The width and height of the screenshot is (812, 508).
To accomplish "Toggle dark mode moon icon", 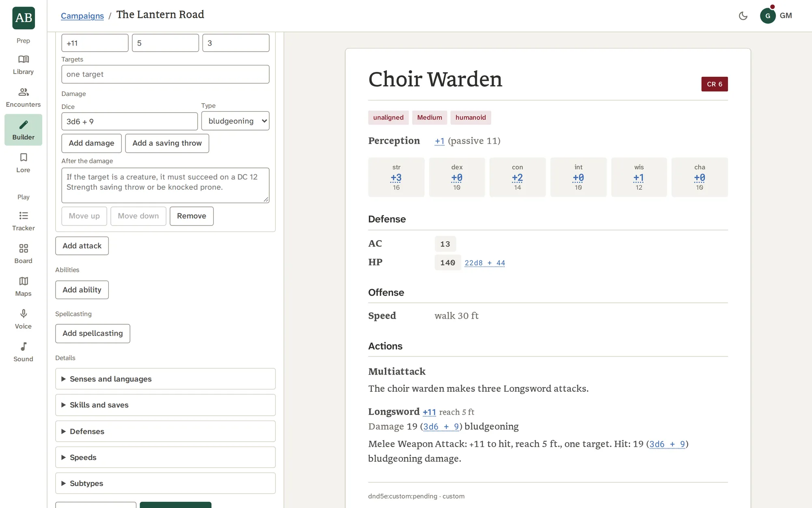I will point(743,16).
